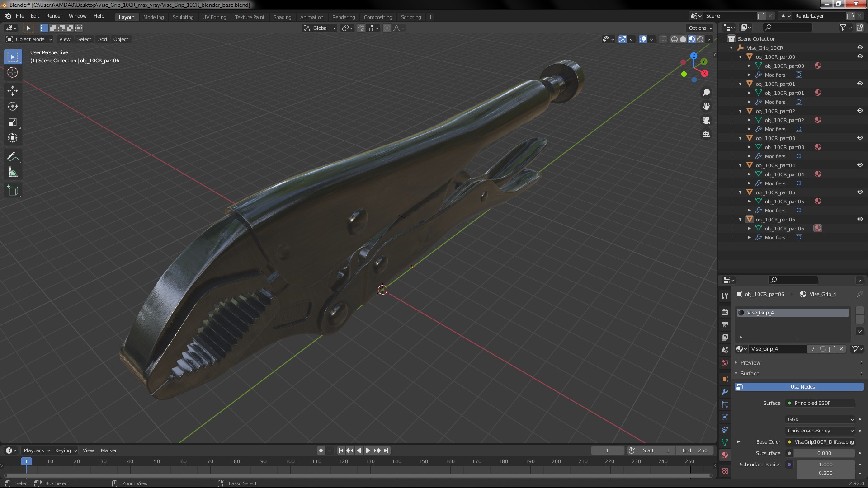Open the Object Mode dropdown
The height and width of the screenshot is (488, 868).
[29, 39]
